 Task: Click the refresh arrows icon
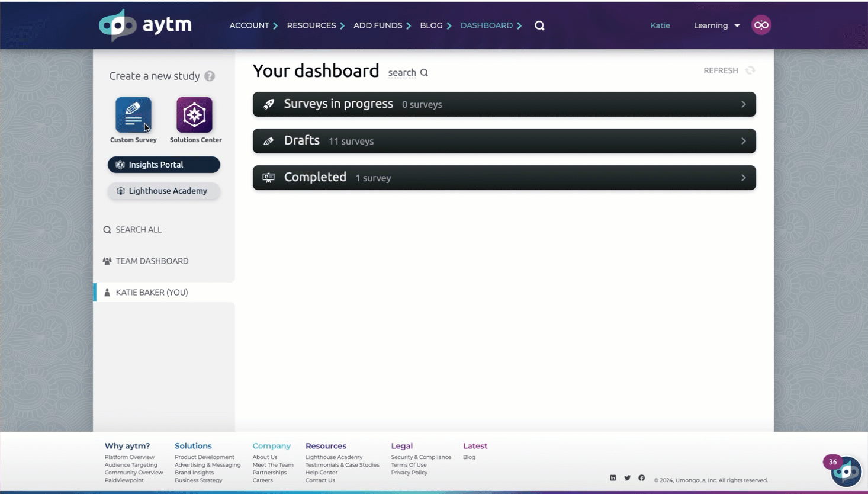[750, 70]
